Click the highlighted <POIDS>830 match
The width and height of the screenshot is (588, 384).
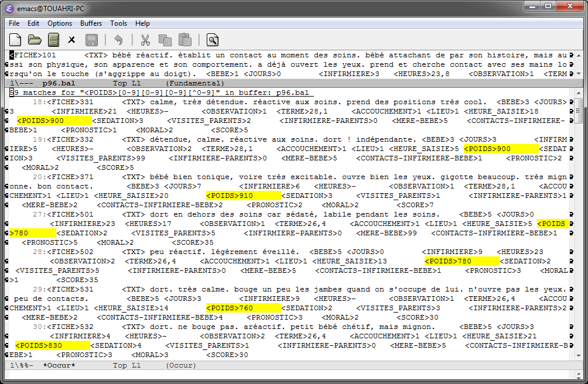(x=52, y=345)
